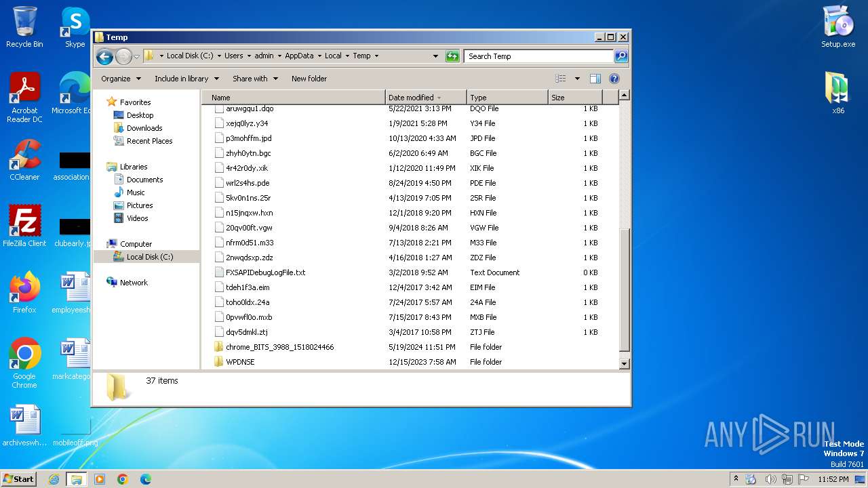Click the Start button
Screen dimensions: 868x488
pyautogui.click(x=19, y=479)
